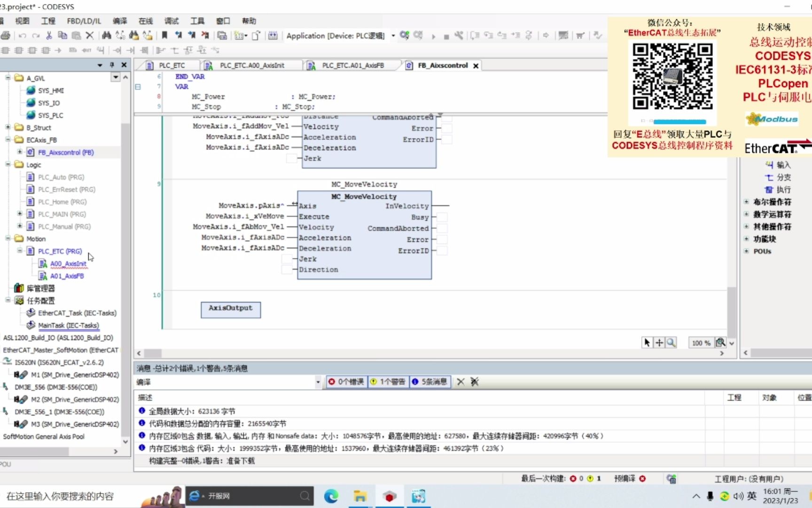Open the Application [Device: PLC逻辑] dropdown
This screenshot has width=812, height=508.
tap(393, 36)
